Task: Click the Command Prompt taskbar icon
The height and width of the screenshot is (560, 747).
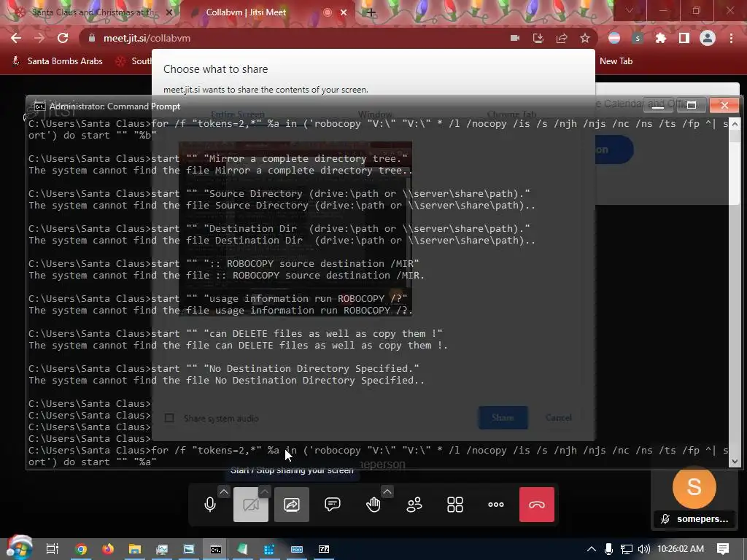Action: click(x=216, y=549)
